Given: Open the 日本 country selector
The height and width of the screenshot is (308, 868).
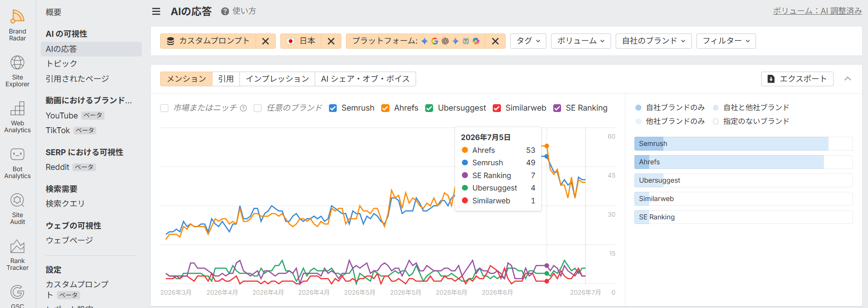Looking at the screenshot, I should pos(301,41).
